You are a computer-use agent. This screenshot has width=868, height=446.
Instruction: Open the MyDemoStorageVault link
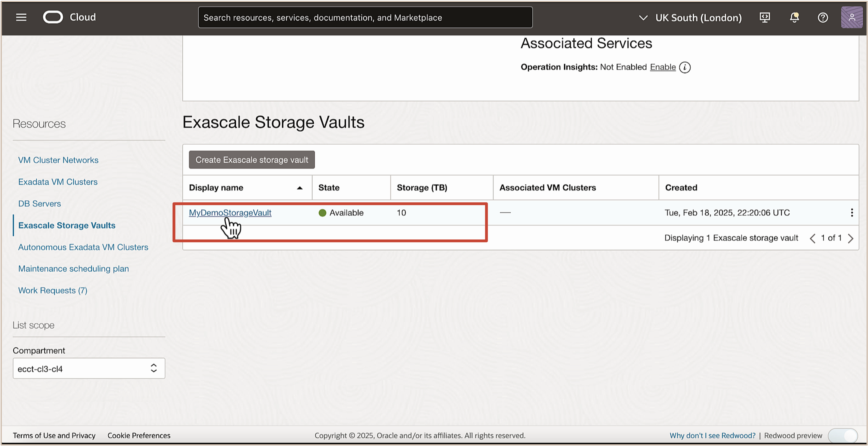(x=230, y=213)
